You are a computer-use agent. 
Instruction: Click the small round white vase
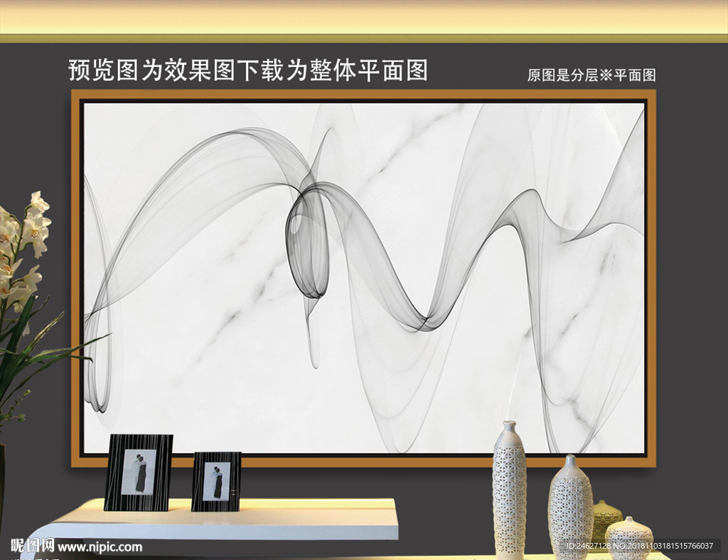pos(628,539)
